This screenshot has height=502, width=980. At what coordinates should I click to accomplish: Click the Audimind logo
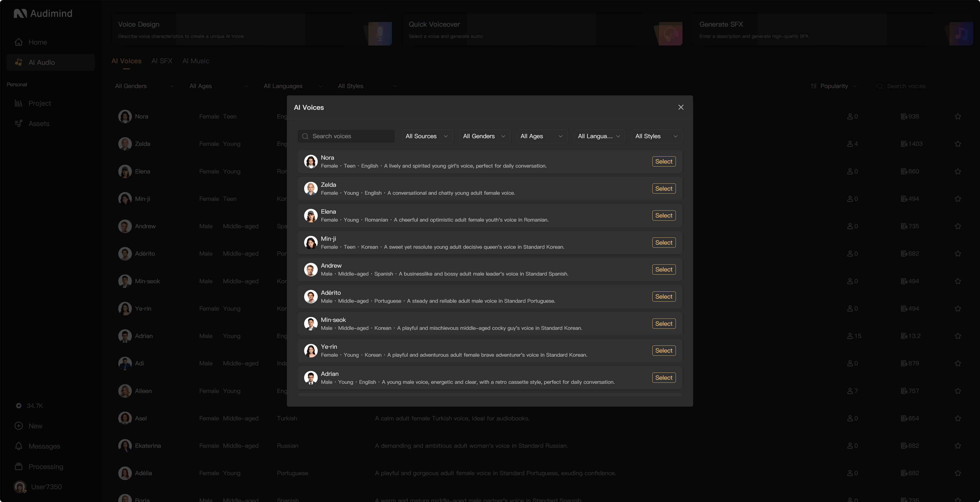43,13
